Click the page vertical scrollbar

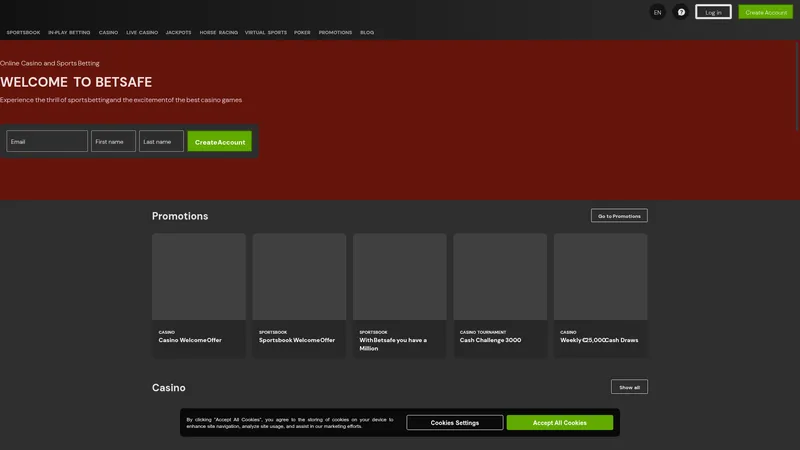pos(797,84)
